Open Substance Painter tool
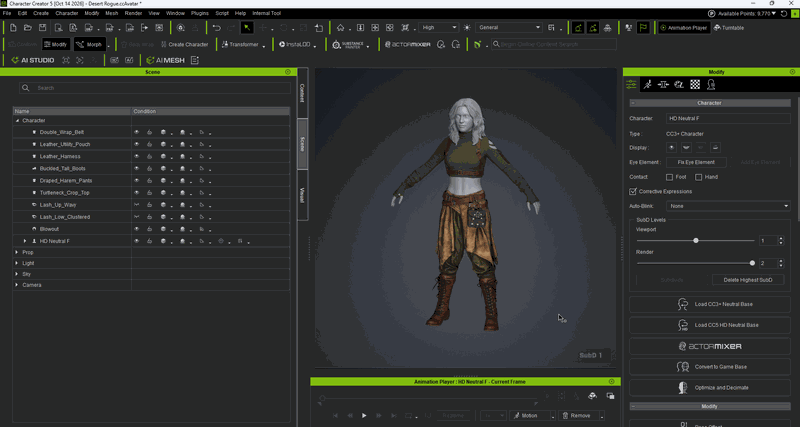This screenshot has width=800, height=427. 350,44
